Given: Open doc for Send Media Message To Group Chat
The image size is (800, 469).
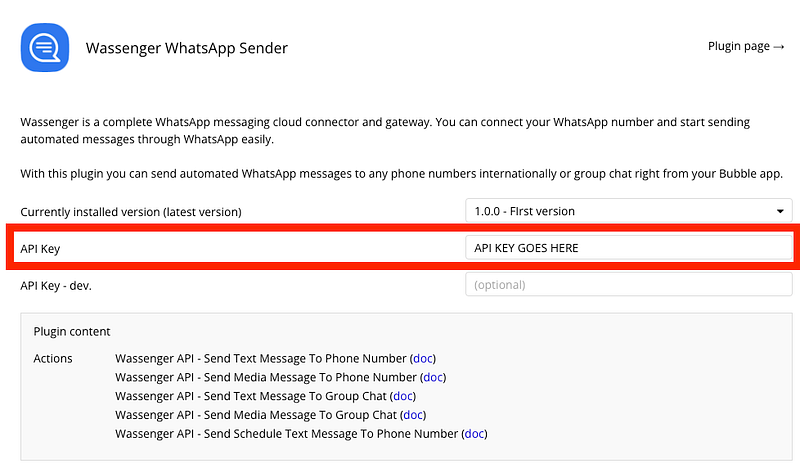Looking at the screenshot, I should (x=412, y=415).
